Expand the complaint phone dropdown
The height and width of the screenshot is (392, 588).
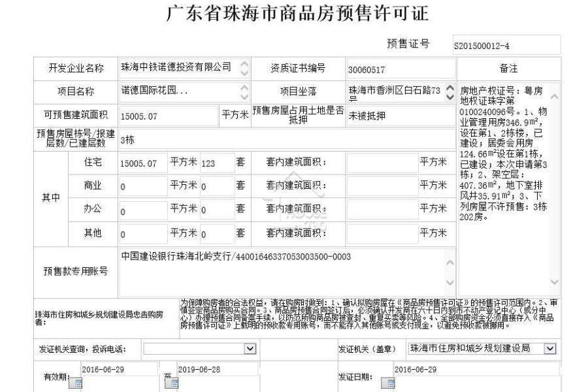250,349
